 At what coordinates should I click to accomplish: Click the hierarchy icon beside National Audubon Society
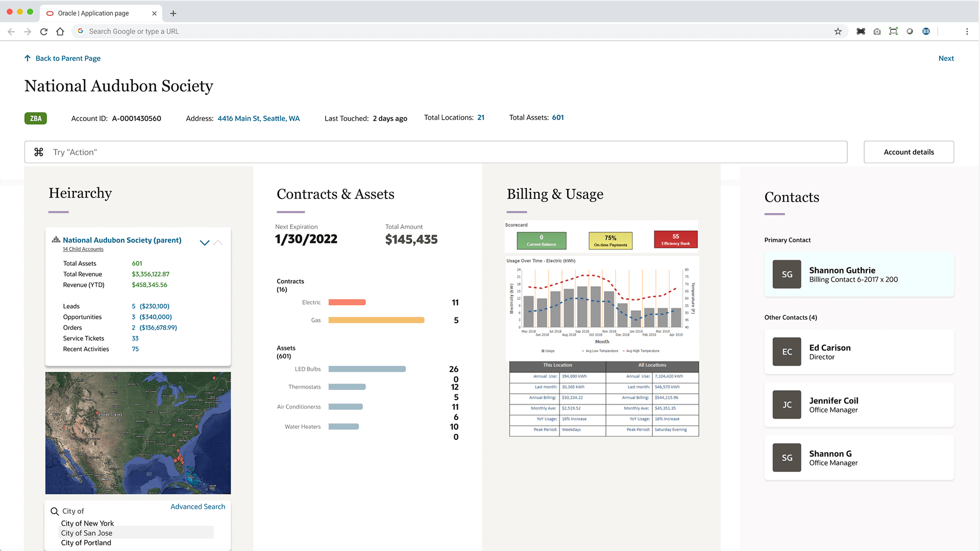56,240
